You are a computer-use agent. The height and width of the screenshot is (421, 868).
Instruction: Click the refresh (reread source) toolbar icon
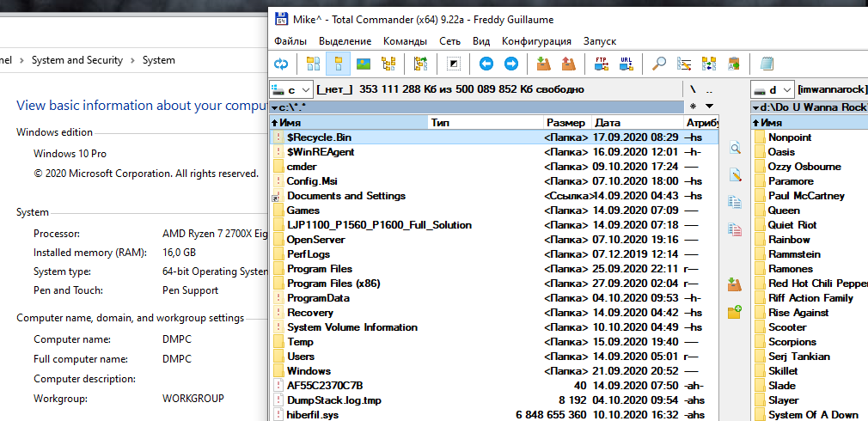(281, 64)
